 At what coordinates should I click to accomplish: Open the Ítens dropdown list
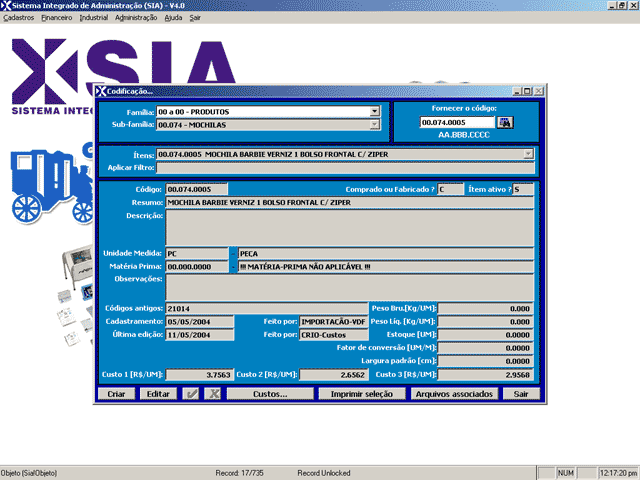pyautogui.click(x=528, y=155)
